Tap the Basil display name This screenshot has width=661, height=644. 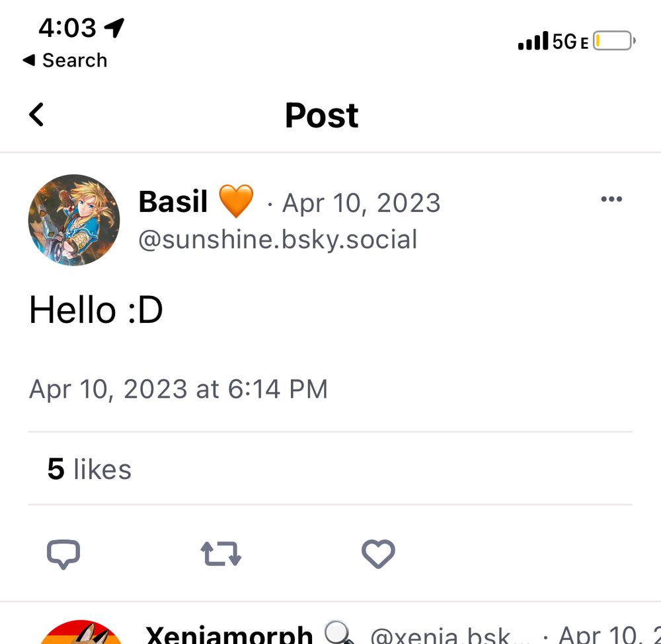coord(173,202)
